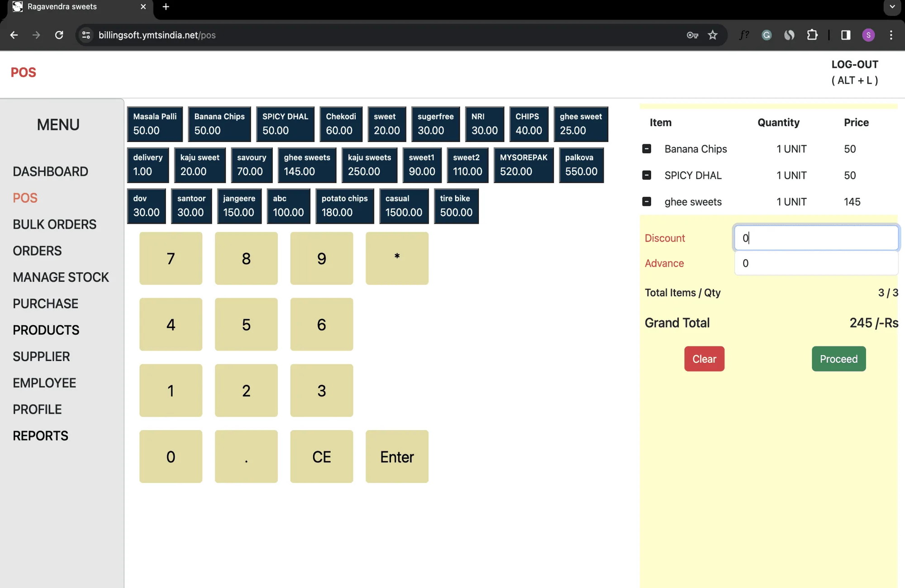The width and height of the screenshot is (905, 588).
Task: Tap the Chekodi 60.00 product
Action: tap(341, 124)
